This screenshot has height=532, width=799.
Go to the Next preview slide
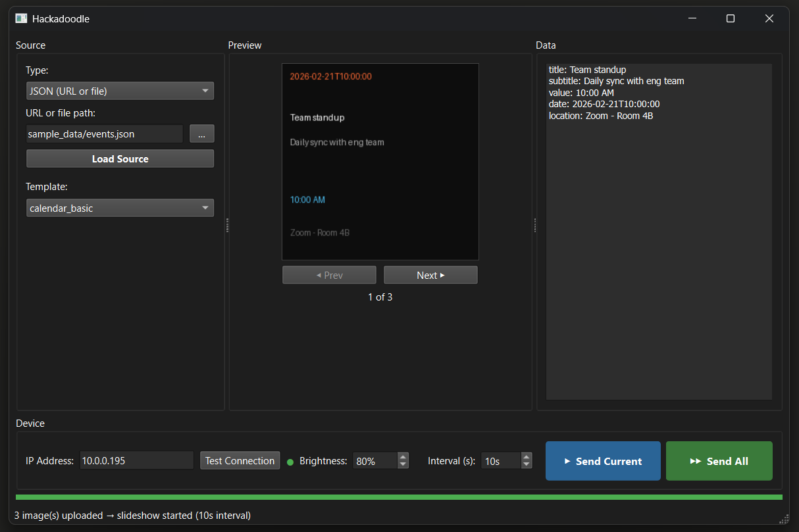pos(430,275)
